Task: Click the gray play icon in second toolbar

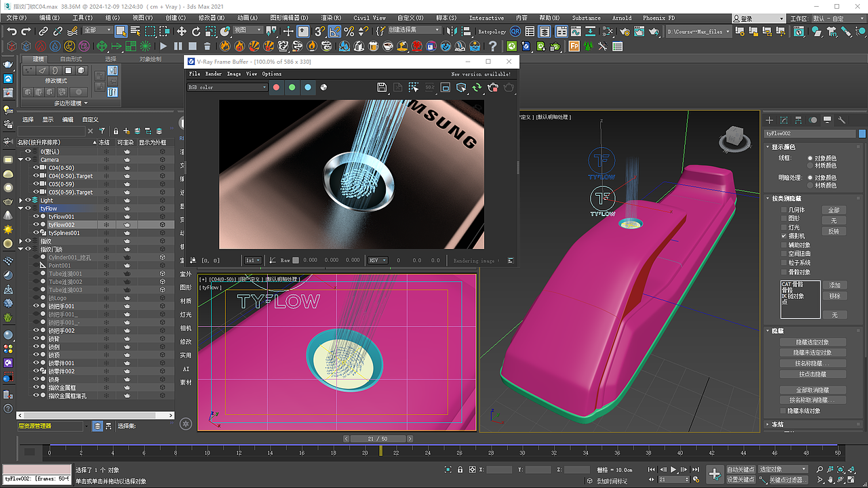Action: [x=163, y=46]
